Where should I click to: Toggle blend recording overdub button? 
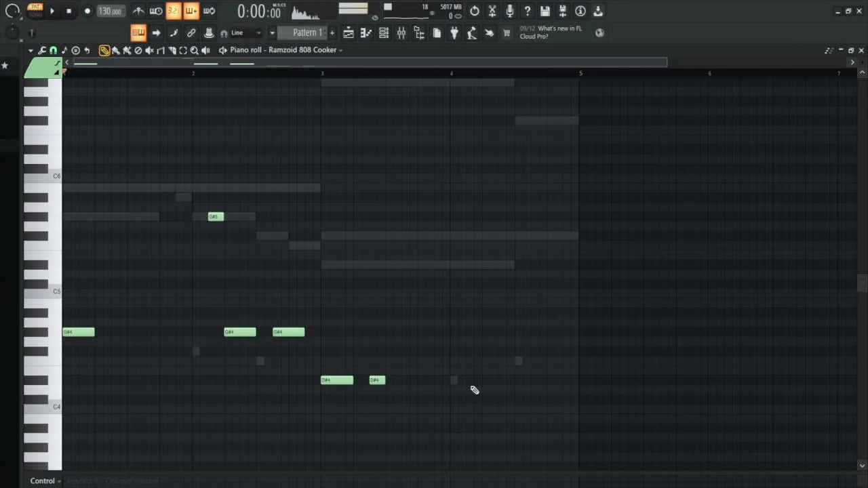pos(191,11)
